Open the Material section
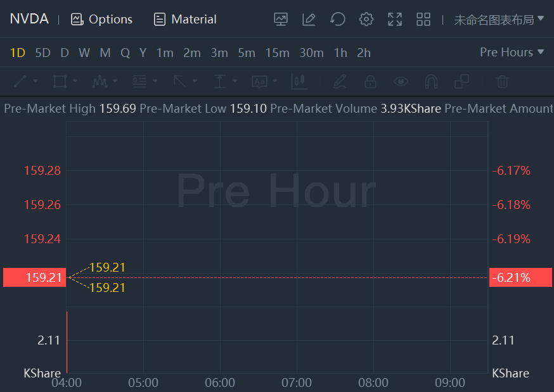This screenshot has height=392, width=554. [x=185, y=20]
